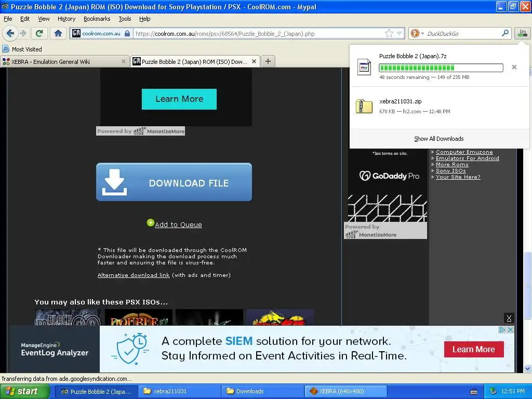Click the keyboard icon in system tray
This screenshot has height=399, width=532.
474,392
